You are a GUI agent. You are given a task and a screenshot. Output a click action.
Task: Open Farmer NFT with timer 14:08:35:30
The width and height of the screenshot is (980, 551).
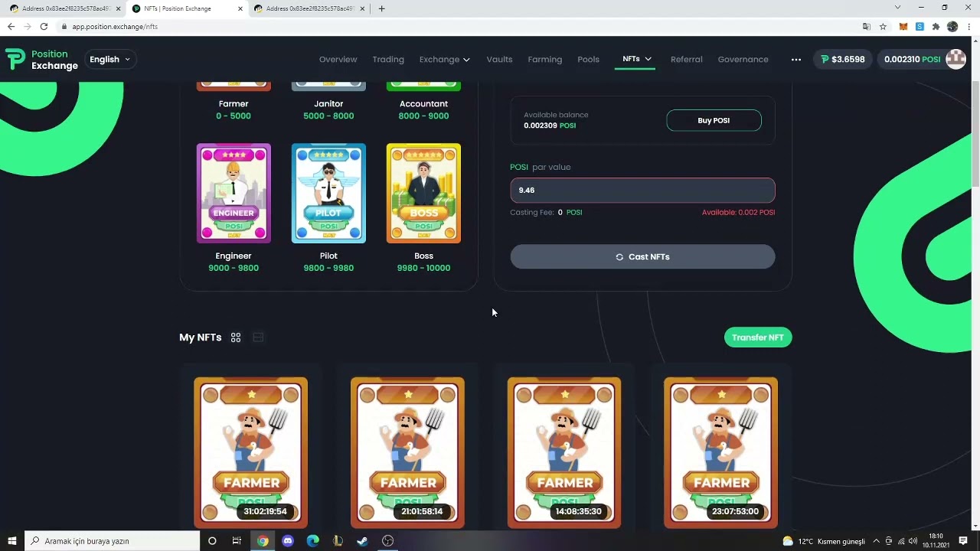pos(564,452)
